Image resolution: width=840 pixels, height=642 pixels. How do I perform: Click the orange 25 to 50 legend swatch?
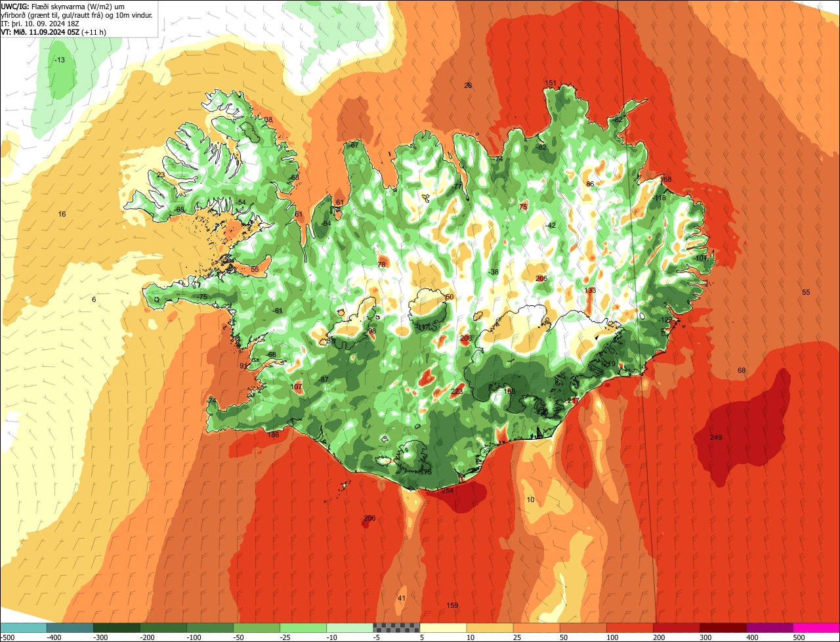click(x=536, y=628)
